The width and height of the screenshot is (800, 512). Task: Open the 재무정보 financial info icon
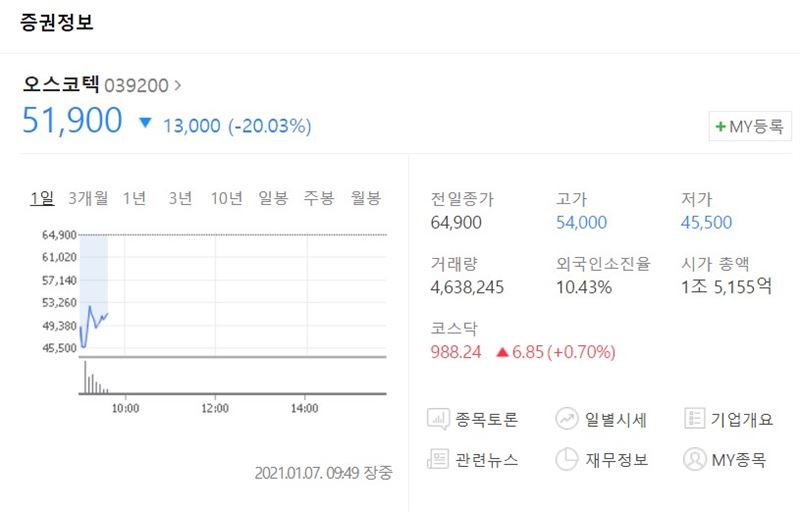click(x=566, y=459)
